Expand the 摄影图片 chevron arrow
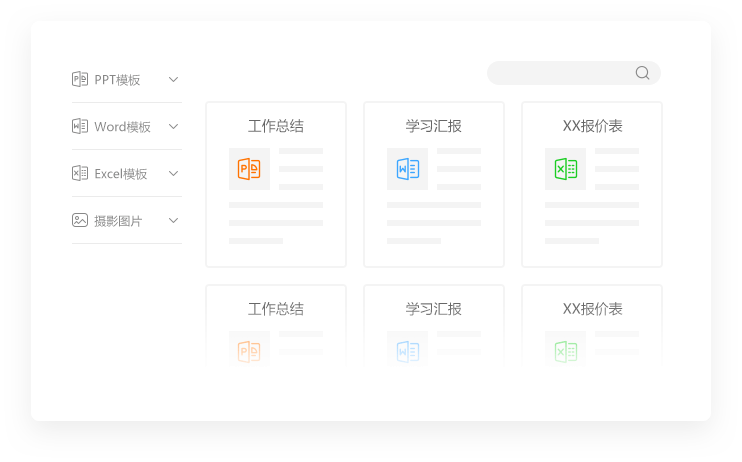The height and width of the screenshot is (462, 742). [173, 220]
